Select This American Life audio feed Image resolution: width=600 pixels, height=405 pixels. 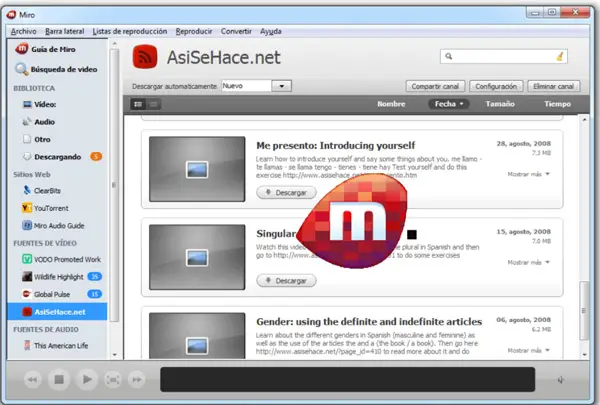[x=55, y=345]
